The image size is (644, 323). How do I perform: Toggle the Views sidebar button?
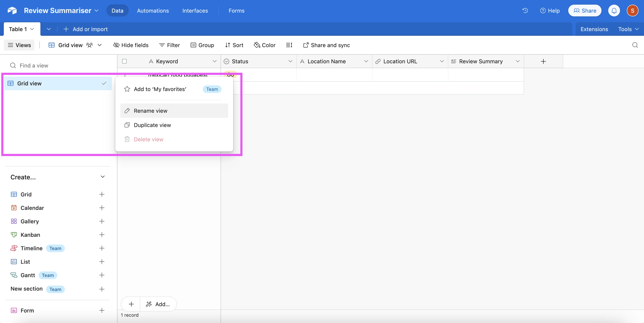[19, 45]
